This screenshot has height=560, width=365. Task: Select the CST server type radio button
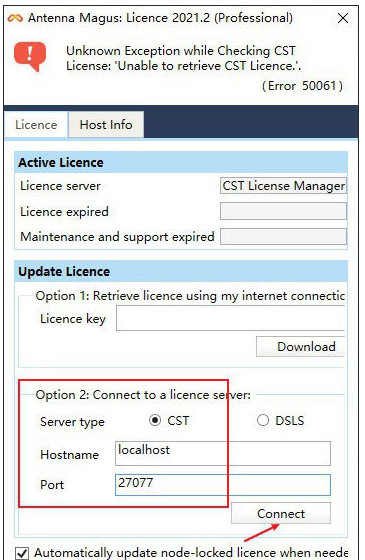pyautogui.click(x=155, y=420)
